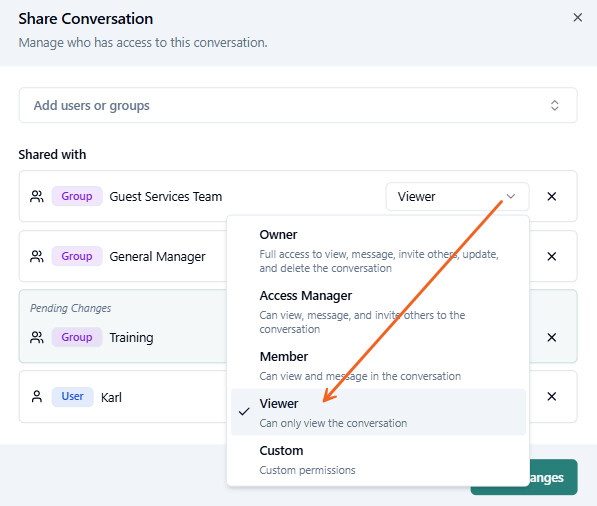The width and height of the screenshot is (597, 506).
Task: Select the checked Viewer role option
Action: pos(378,412)
